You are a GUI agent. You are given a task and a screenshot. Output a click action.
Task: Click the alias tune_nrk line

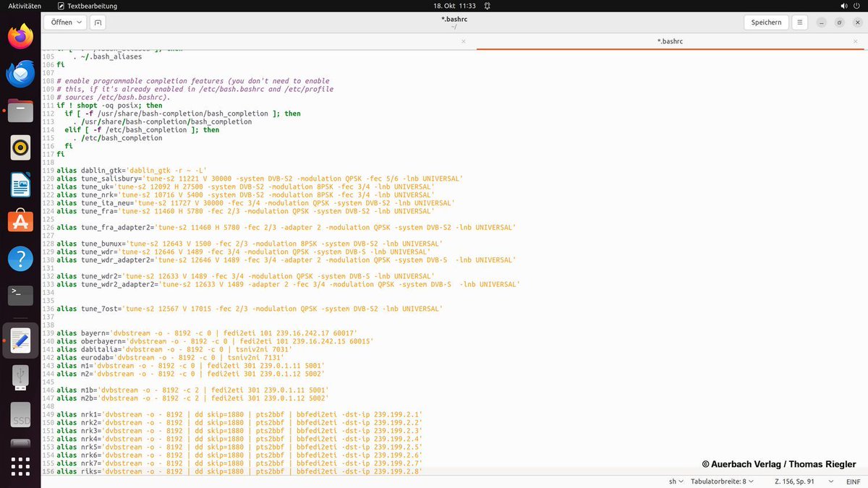pos(245,195)
